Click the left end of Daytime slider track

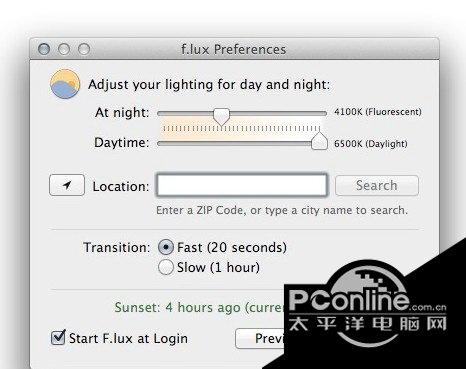[160, 144]
